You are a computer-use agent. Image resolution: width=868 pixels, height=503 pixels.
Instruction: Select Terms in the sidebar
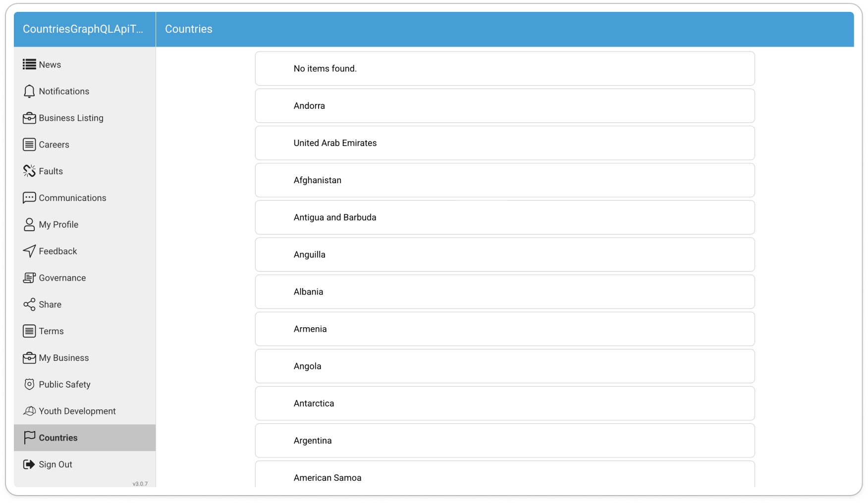click(x=51, y=331)
